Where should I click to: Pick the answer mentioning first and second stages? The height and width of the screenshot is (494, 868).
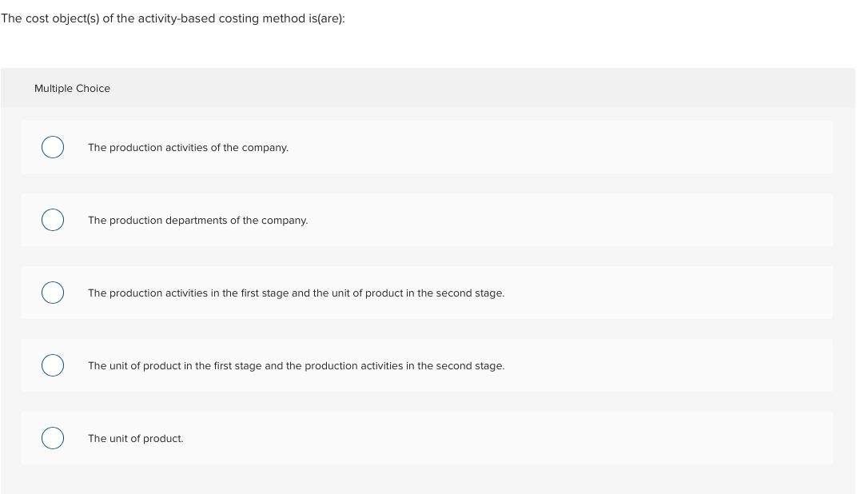296,293
